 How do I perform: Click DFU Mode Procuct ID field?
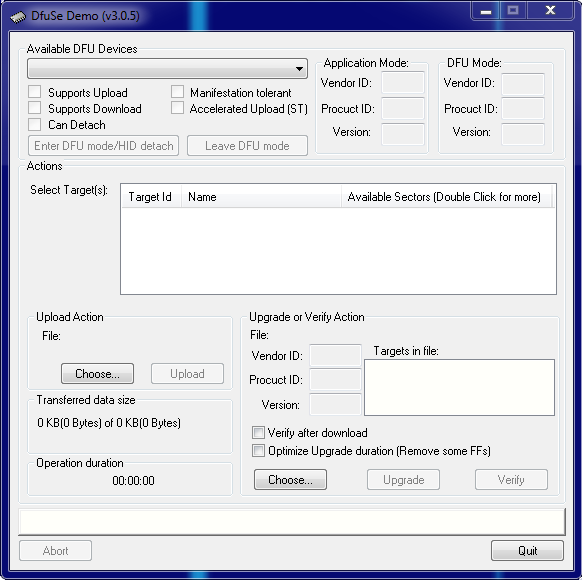[x=523, y=109]
